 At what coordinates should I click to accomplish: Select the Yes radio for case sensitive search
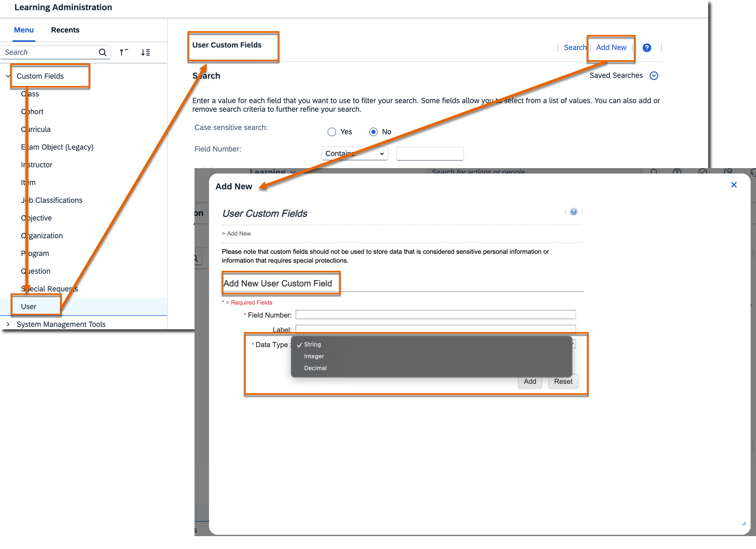pyautogui.click(x=332, y=132)
